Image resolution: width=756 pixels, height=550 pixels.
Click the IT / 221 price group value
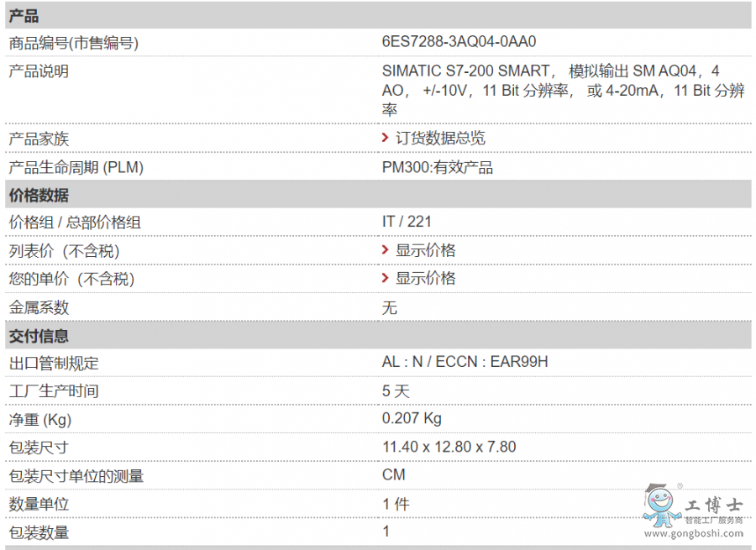click(x=407, y=222)
